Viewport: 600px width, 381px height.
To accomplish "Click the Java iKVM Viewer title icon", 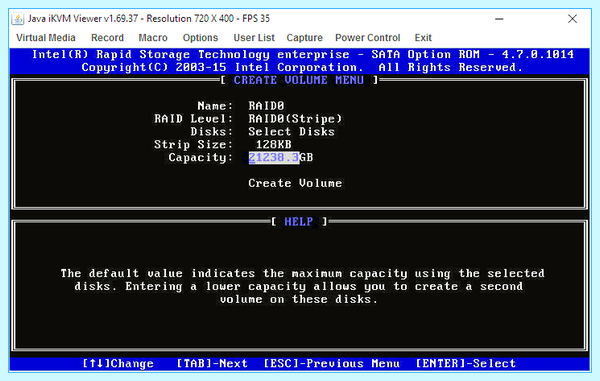I will click(x=18, y=18).
